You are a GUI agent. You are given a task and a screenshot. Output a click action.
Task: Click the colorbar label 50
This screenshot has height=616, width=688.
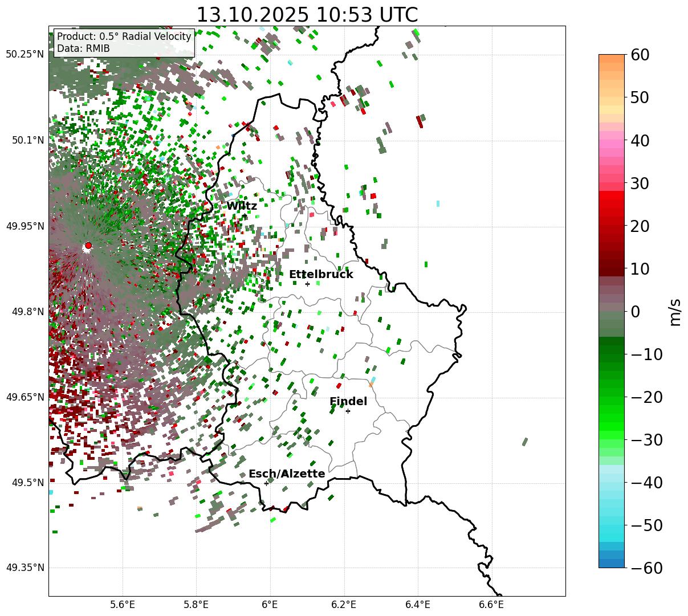tap(640, 97)
